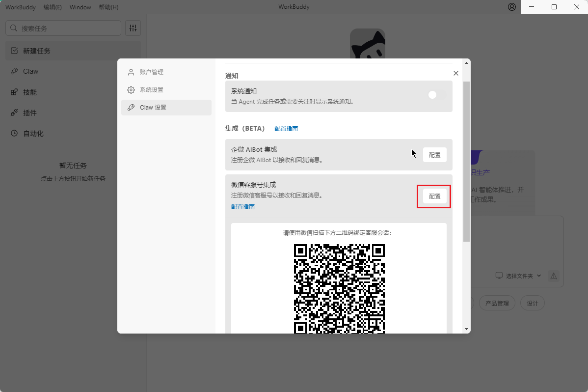
Task: Close the settings dialog with X
Action: click(x=455, y=73)
